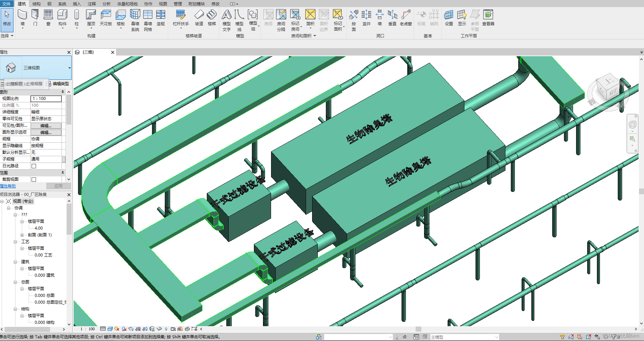
Task: Click 编辑 button for 图形显示选项
Action: tap(46, 132)
